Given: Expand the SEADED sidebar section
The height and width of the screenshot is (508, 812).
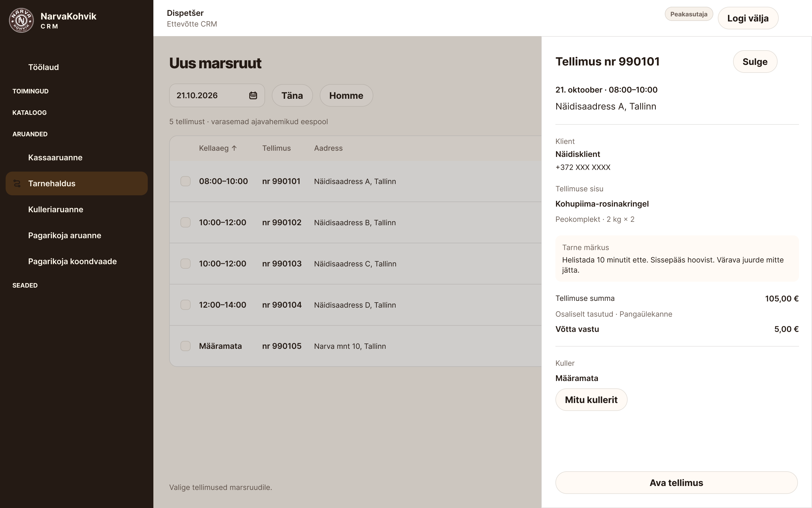Looking at the screenshot, I should [x=25, y=285].
